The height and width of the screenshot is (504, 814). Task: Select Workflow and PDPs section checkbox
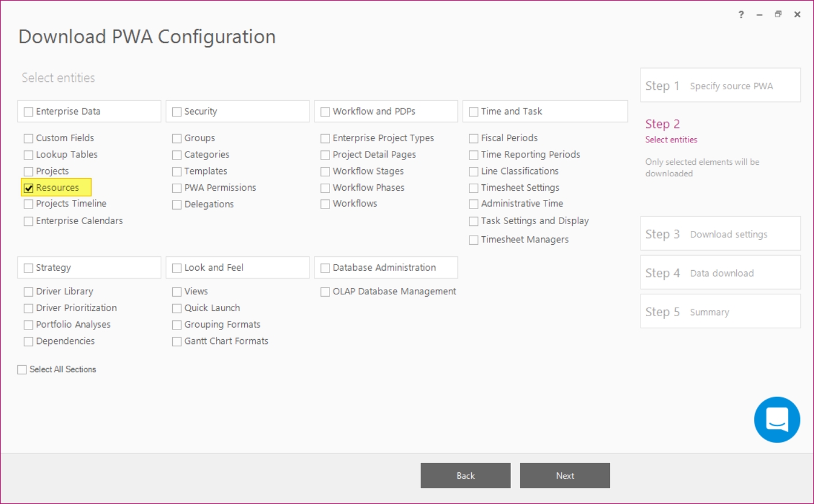pyautogui.click(x=325, y=112)
